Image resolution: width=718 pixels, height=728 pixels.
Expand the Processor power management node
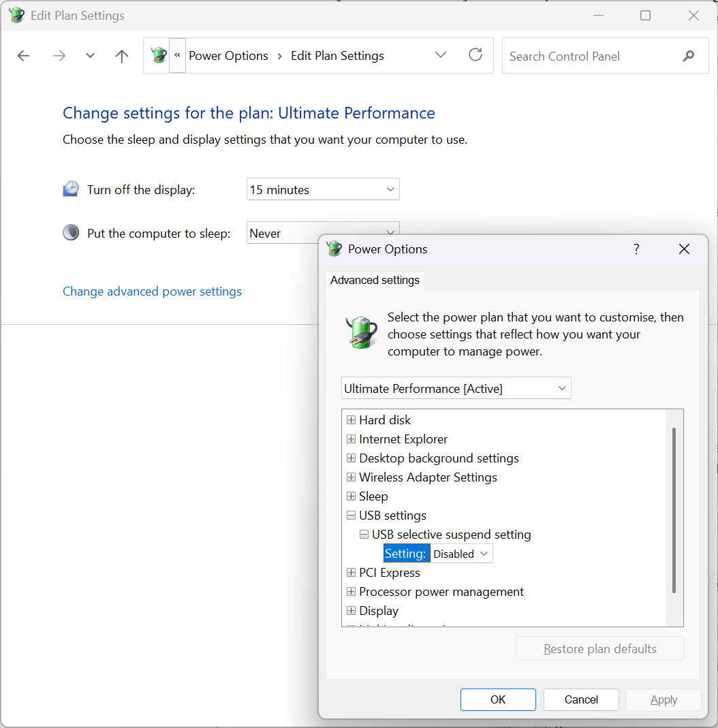click(351, 592)
